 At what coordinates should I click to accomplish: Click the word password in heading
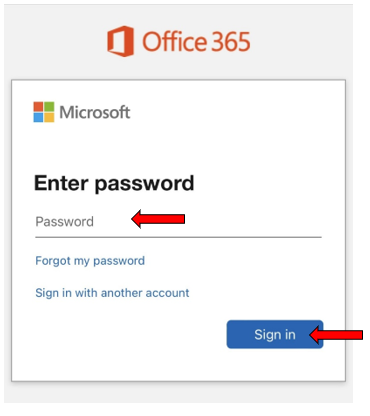[144, 184]
